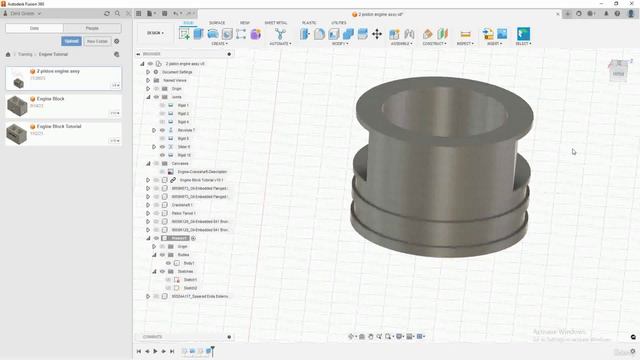Screen dimensions: 640x360
Task: Switch to the UTILITIES tab
Action: tap(339, 23)
